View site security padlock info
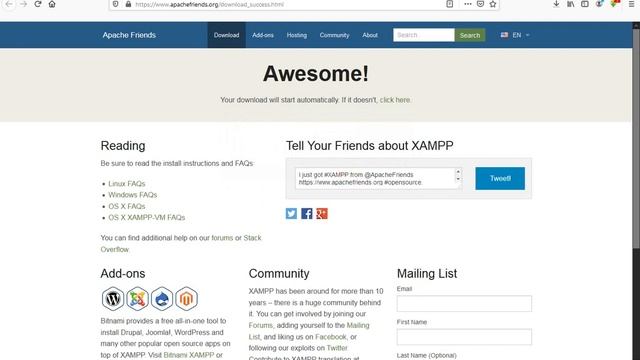640x360 pixels. [128, 4]
